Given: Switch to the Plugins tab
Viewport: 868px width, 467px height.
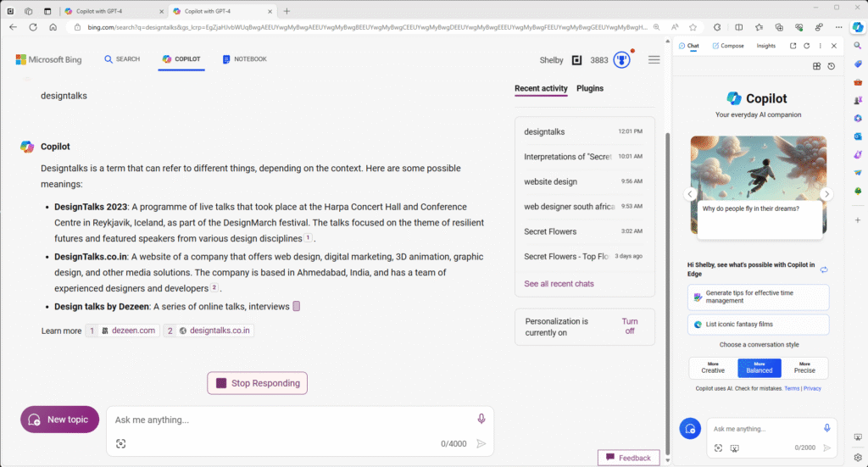Looking at the screenshot, I should (590, 88).
